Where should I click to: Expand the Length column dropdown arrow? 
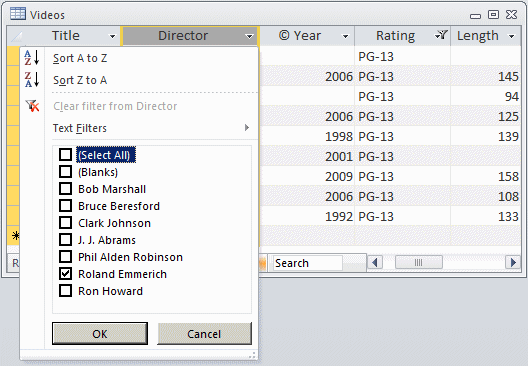click(x=512, y=36)
